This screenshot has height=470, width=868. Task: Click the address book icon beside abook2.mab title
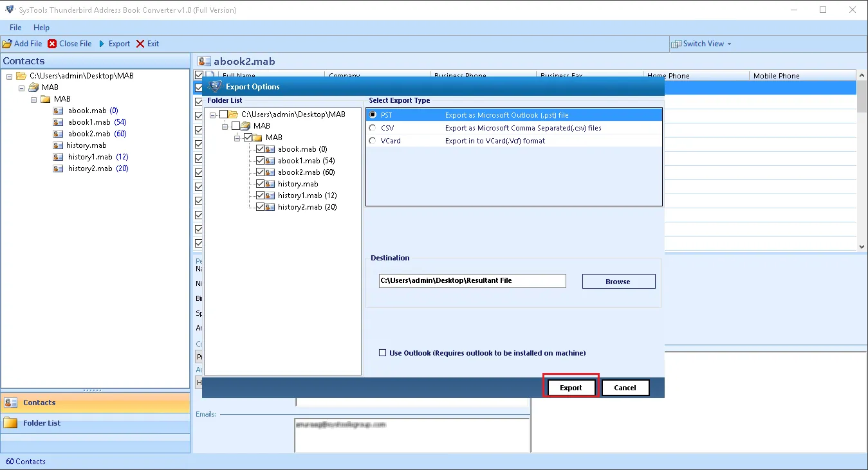point(204,60)
